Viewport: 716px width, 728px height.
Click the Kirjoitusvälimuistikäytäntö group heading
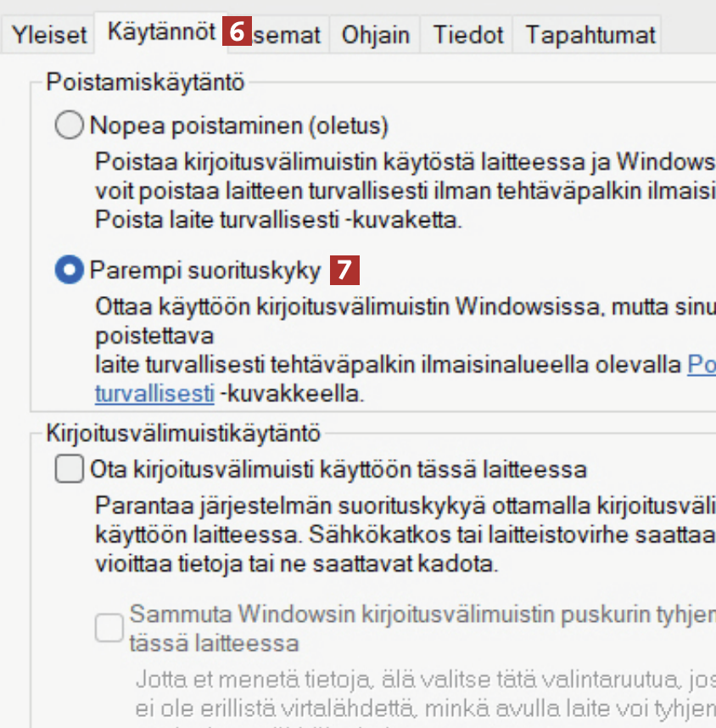tap(182, 435)
